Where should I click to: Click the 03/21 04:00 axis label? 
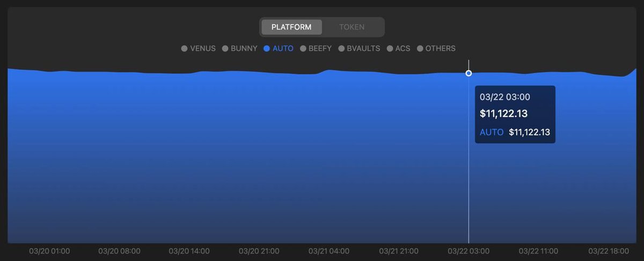tap(329, 251)
